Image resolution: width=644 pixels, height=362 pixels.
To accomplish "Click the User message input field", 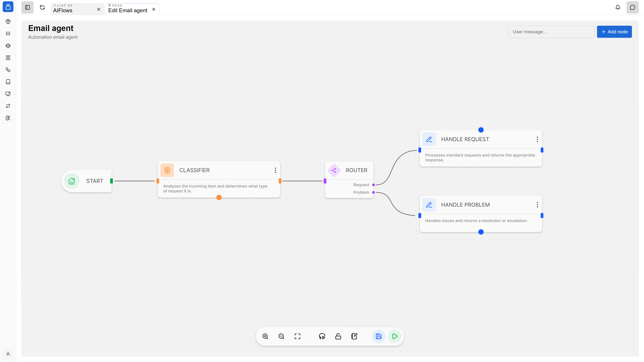I will (551, 32).
